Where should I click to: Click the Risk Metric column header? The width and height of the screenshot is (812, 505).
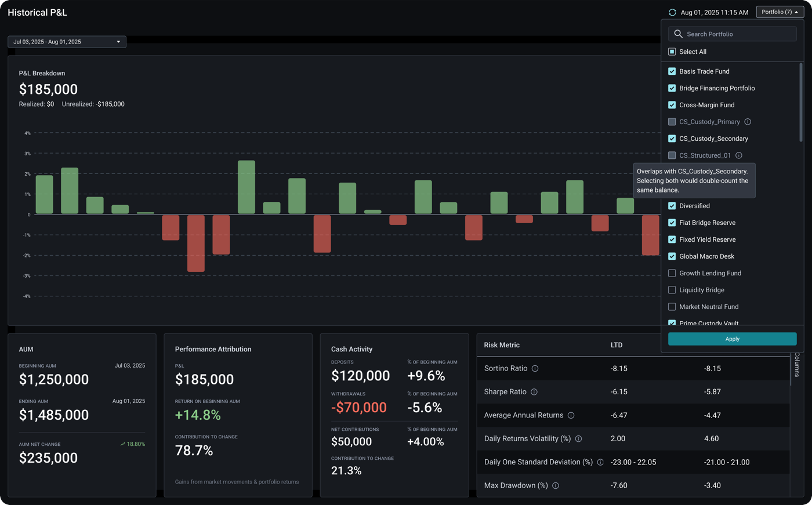click(x=502, y=345)
